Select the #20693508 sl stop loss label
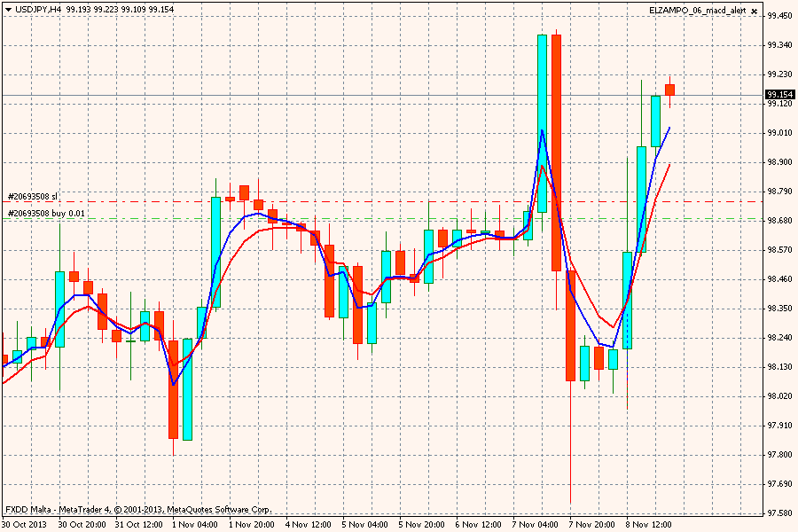Image resolution: width=798 pixels, height=532 pixels. click(x=32, y=196)
